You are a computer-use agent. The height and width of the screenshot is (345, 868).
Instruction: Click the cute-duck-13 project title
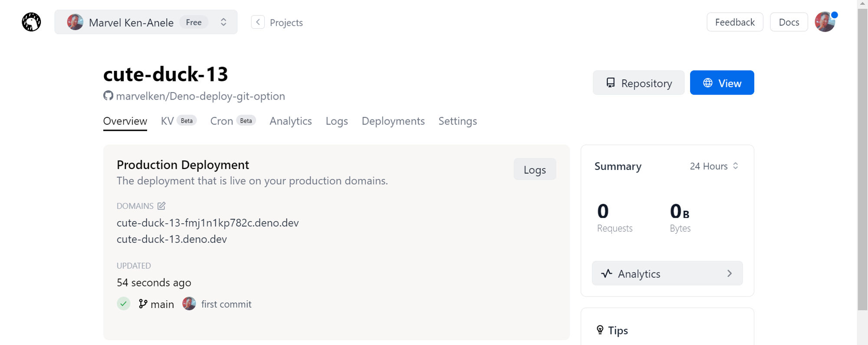coord(165,74)
